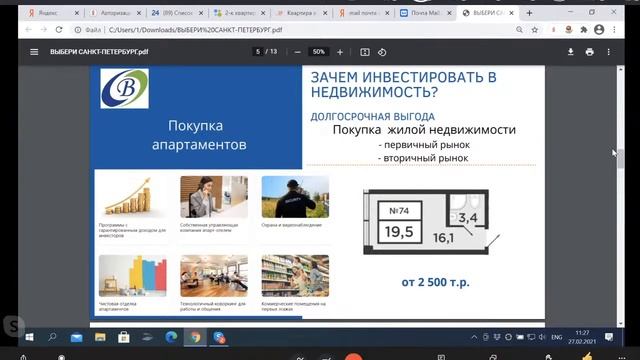This screenshot has height=360, width=640.
Task: Close the Почта Mail tab
Action: (449, 13)
